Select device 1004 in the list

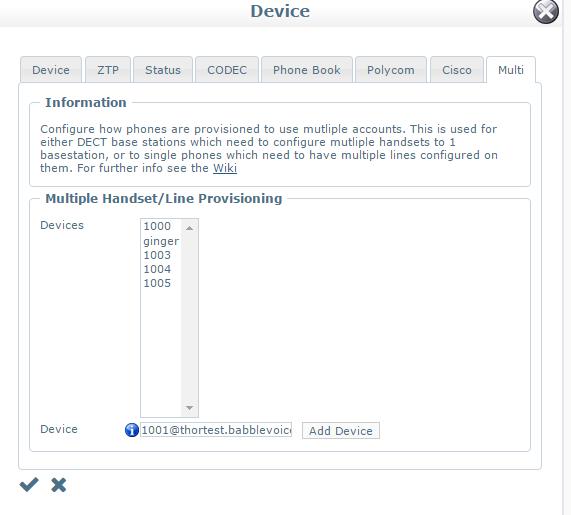(x=161, y=269)
